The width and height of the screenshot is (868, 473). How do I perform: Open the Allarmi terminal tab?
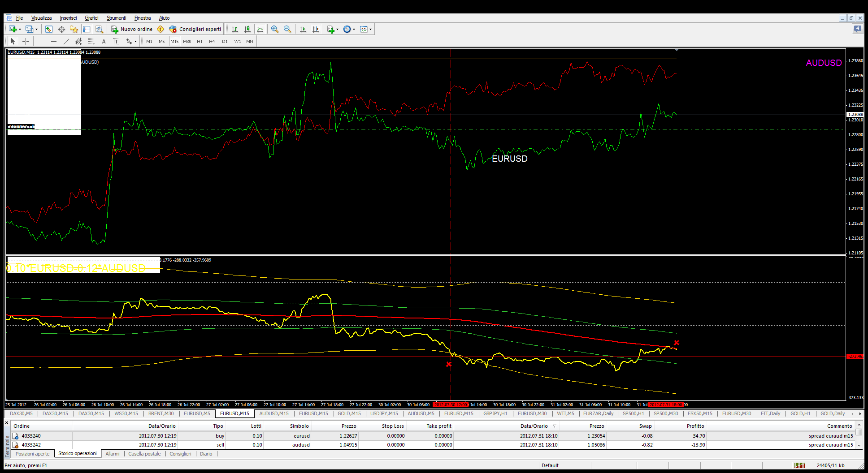coord(113,454)
